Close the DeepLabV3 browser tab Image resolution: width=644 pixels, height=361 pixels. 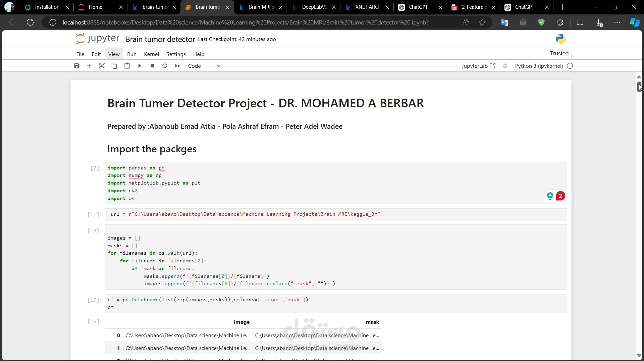[334, 7]
